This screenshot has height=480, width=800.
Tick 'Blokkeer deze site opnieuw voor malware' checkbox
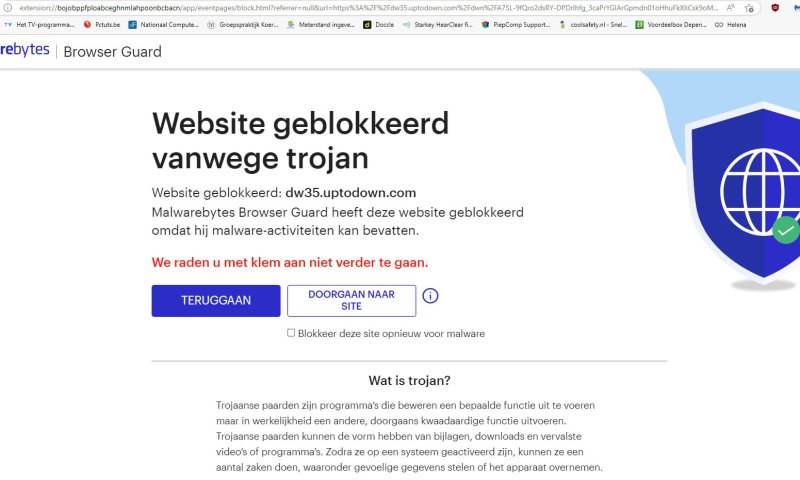[x=291, y=333]
